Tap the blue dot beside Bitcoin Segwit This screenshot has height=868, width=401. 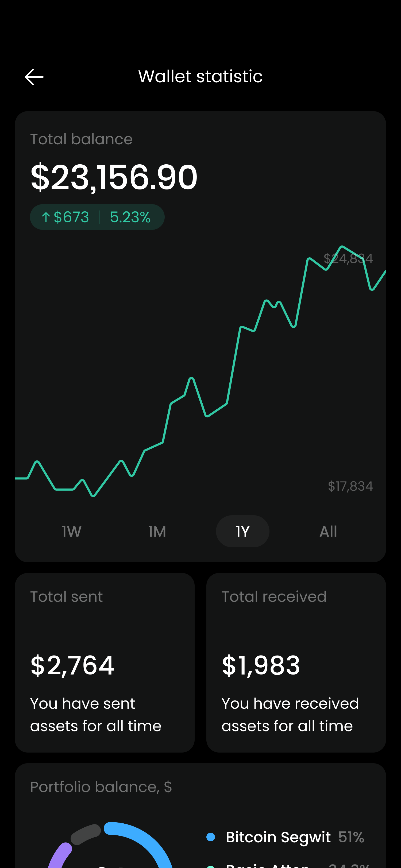point(211,837)
